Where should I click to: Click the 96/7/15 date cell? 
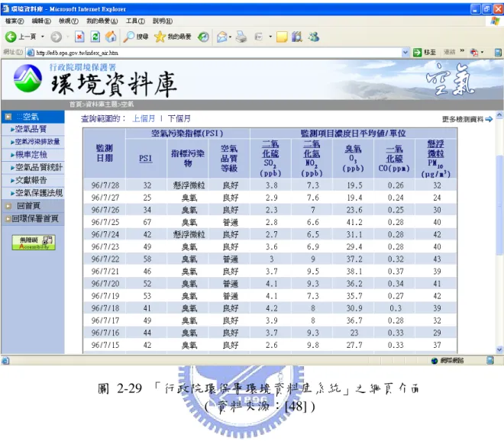point(105,346)
